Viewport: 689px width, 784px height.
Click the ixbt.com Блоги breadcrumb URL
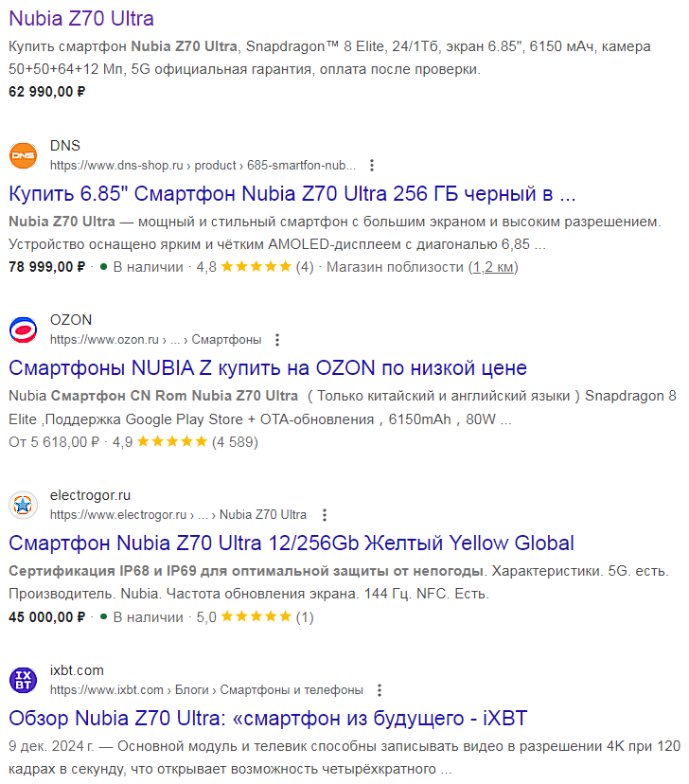(x=205, y=690)
